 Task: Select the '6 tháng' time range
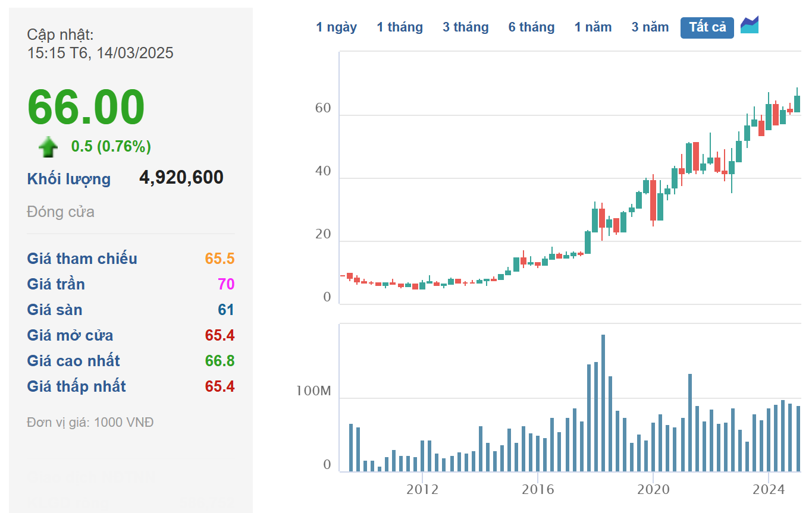coord(531,27)
